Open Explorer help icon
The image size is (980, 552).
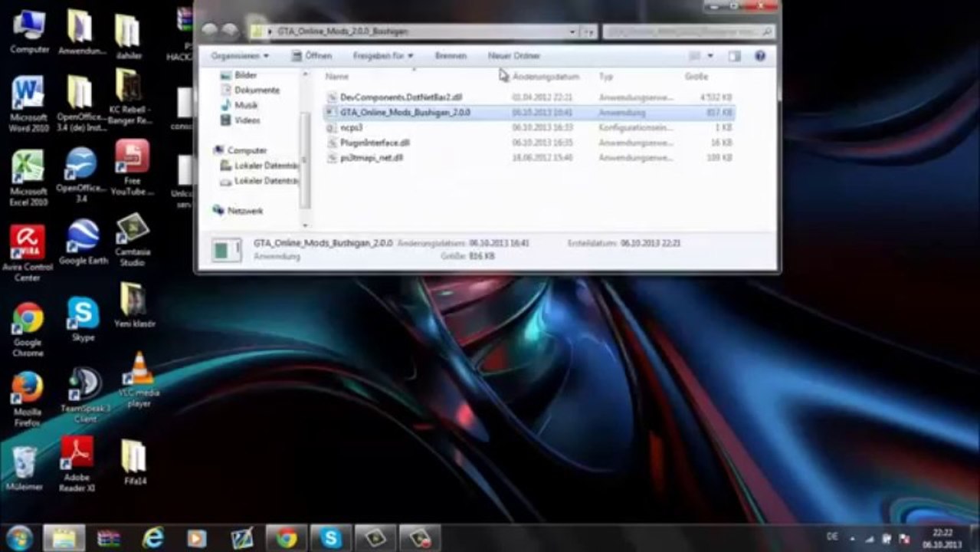coord(760,56)
